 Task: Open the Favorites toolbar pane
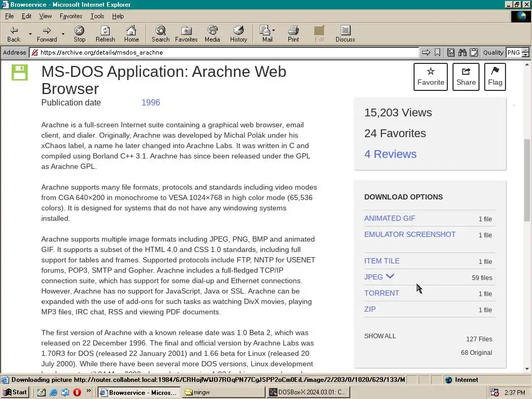(x=187, y=34)
